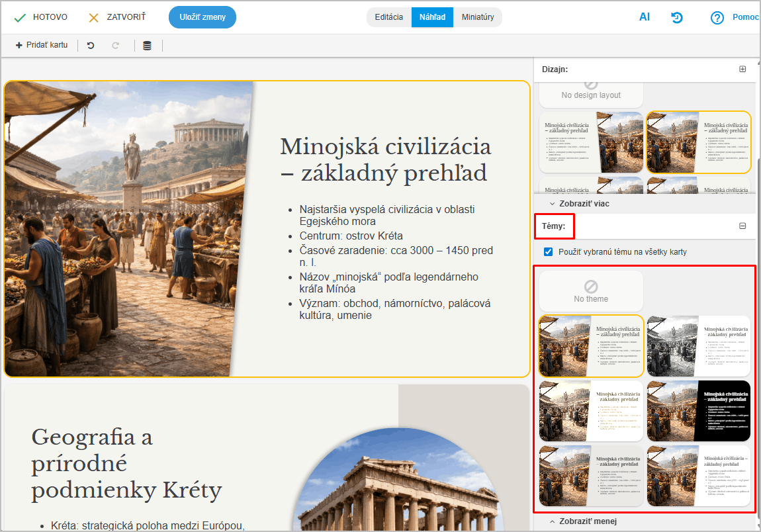The height and width of the screenshot is (532, 761).
Task: Click the history restore icon
Action: tap(677, 17)
